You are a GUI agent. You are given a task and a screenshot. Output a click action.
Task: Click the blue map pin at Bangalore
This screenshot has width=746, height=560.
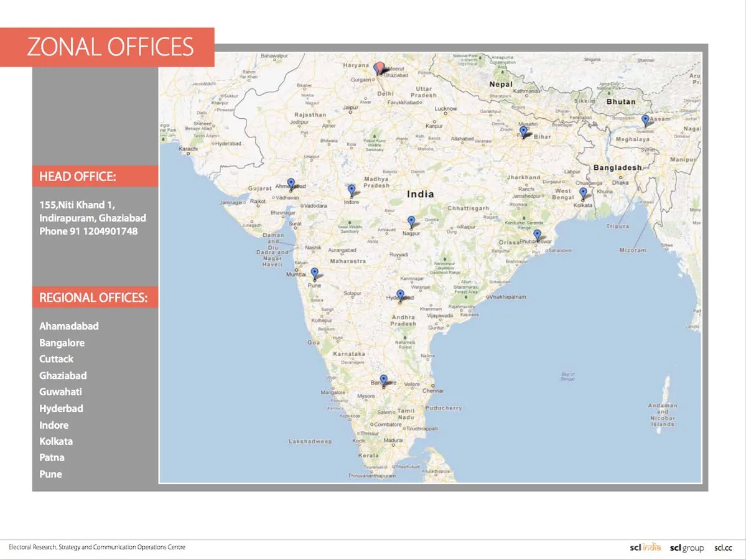pyautogui.click(x=383, y=380)
